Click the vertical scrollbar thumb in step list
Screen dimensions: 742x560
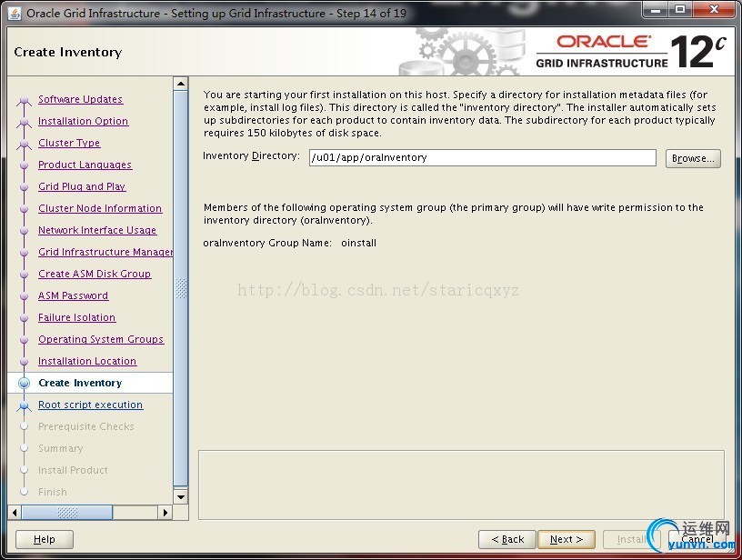[x=181, y=288]
